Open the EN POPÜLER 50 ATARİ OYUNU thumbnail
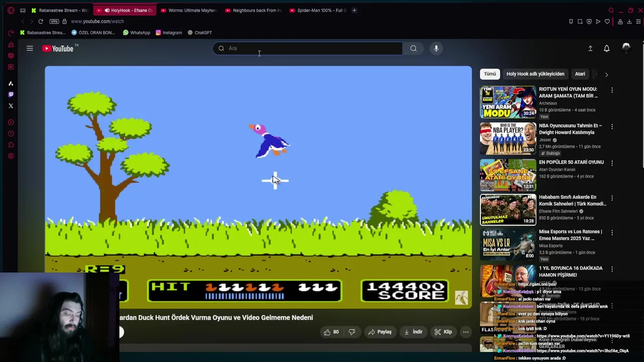 pyautogui.click(x=508, y=175)
